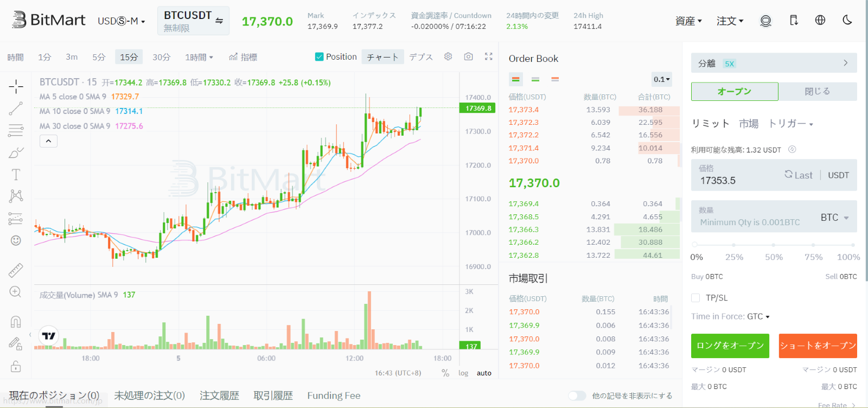Image resolution: width=868 pixels, height=408 pixels.
Task: Open the 分離 5X margin mode settings
Action: (x=774, y=63)
